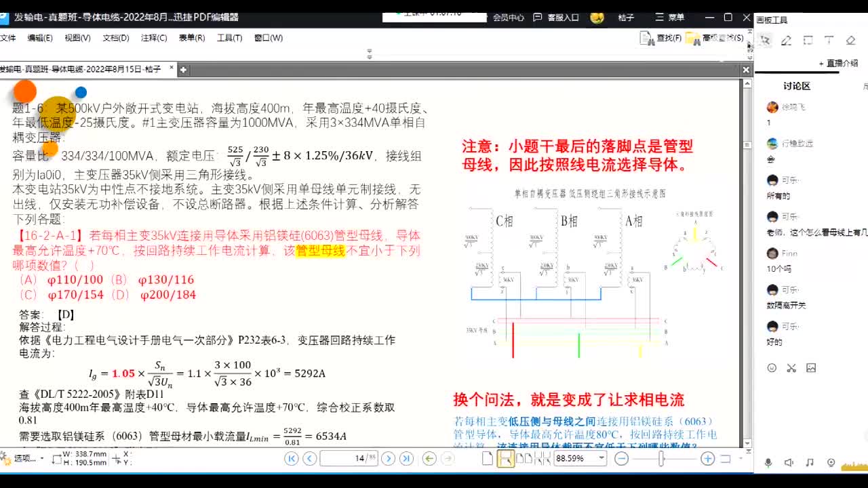The width and height of the screenshot is (868, 488).
Task: Select the eraser tool in 画板工具
Action: pos(851,41)
